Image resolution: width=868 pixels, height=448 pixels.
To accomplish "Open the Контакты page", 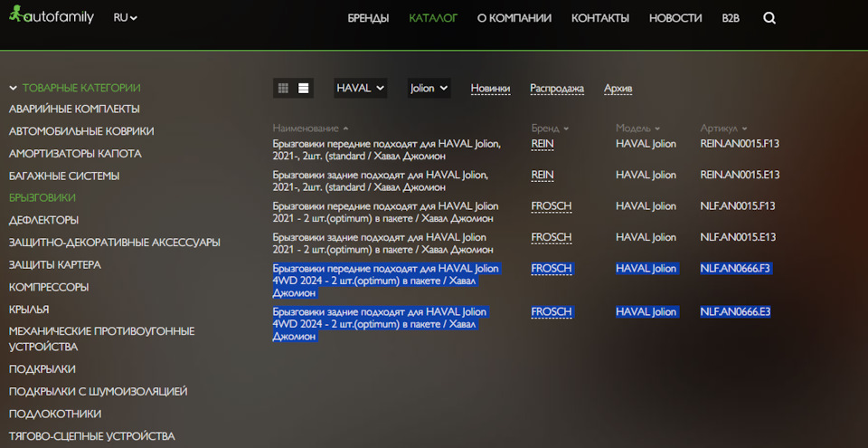I will (600, 18).
